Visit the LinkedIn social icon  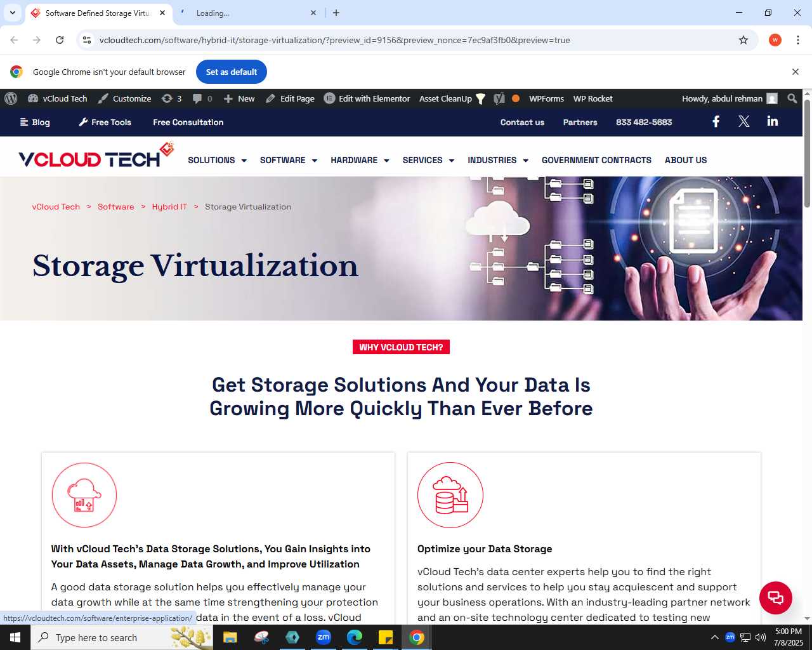click(773, 121)
